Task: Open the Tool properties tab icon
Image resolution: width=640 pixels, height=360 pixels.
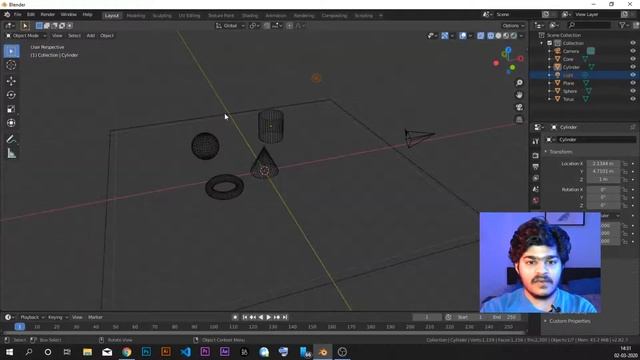Action: point(536,141)
